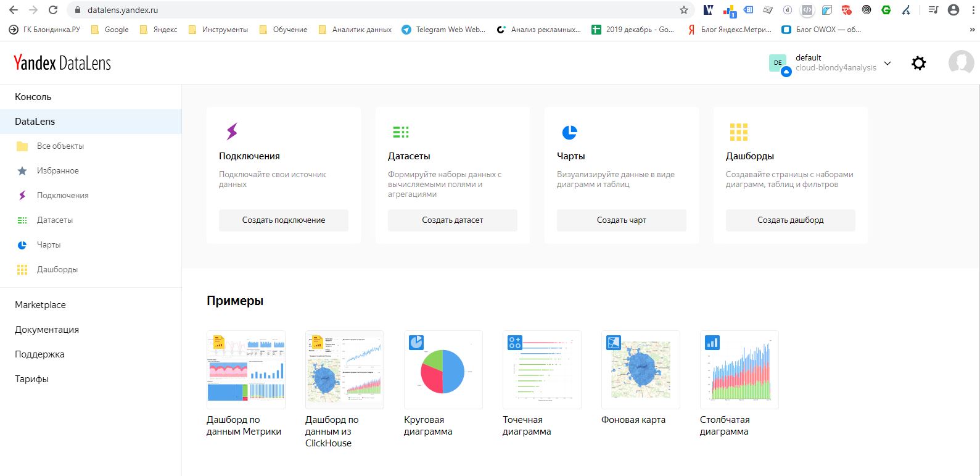This screenshot has height=476, width=980.
Task: Open Тарифы in the sidebar
Action: [x=31, y=379]
